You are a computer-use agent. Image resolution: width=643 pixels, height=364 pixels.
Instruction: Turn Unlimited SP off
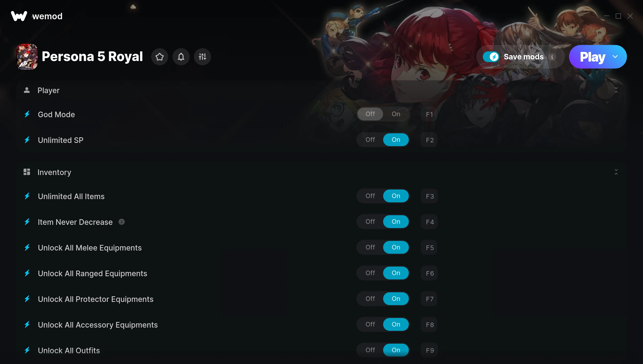[x=370, y=140]
